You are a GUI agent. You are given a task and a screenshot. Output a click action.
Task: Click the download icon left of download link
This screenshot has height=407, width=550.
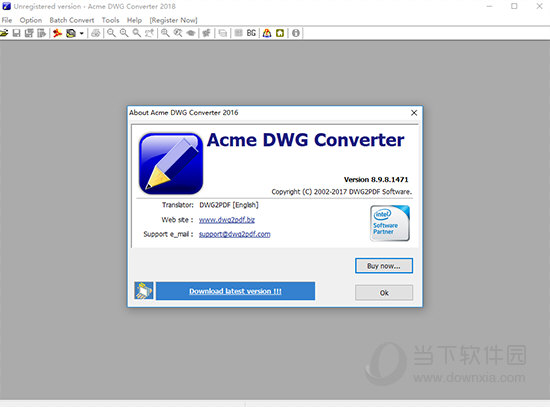[144, 291]
